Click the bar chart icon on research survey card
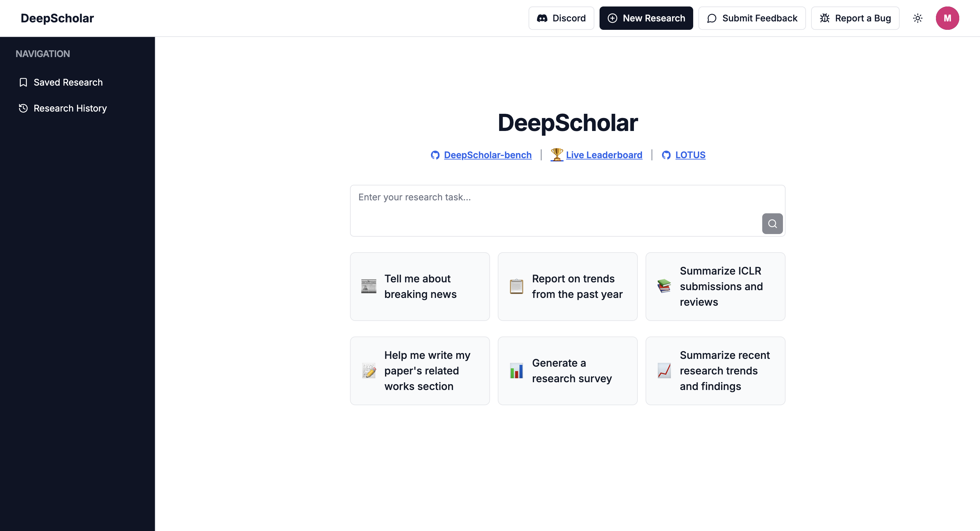The width and height of the screenshot is (980, 531). [516, 370]
